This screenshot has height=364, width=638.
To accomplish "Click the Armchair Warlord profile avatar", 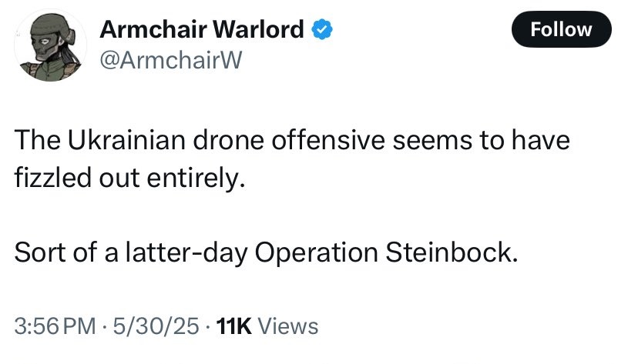I will (x=49, y=47).
